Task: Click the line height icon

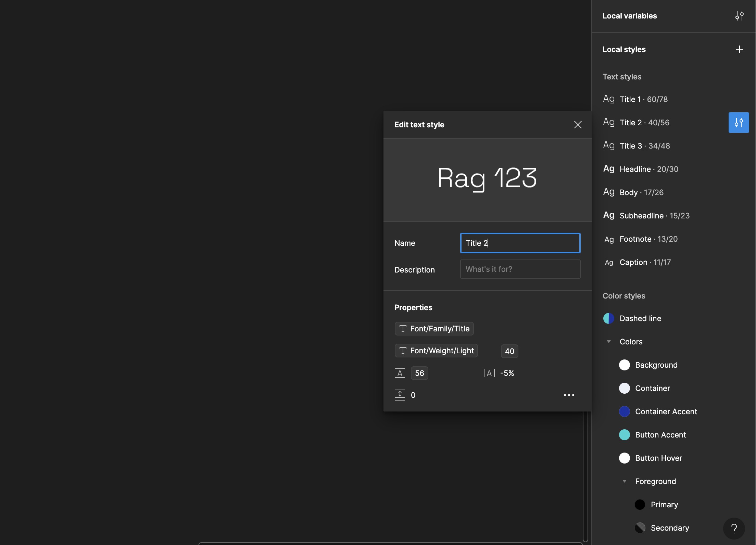Action: [x=400, y=373]
